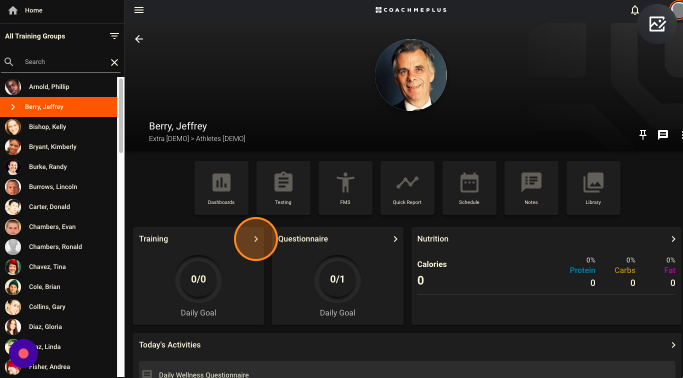
Task: Select Bryant, Kimberly in athlete list
Action: (x=58, y=147)
